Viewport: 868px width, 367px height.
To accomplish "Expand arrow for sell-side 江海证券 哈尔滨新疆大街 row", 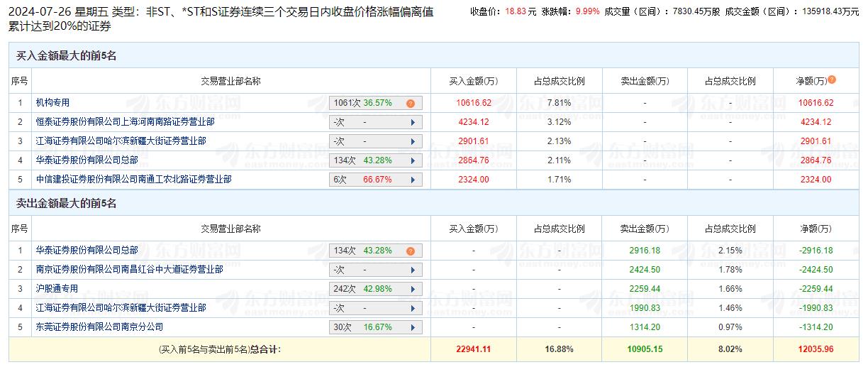I will (413, 308).
